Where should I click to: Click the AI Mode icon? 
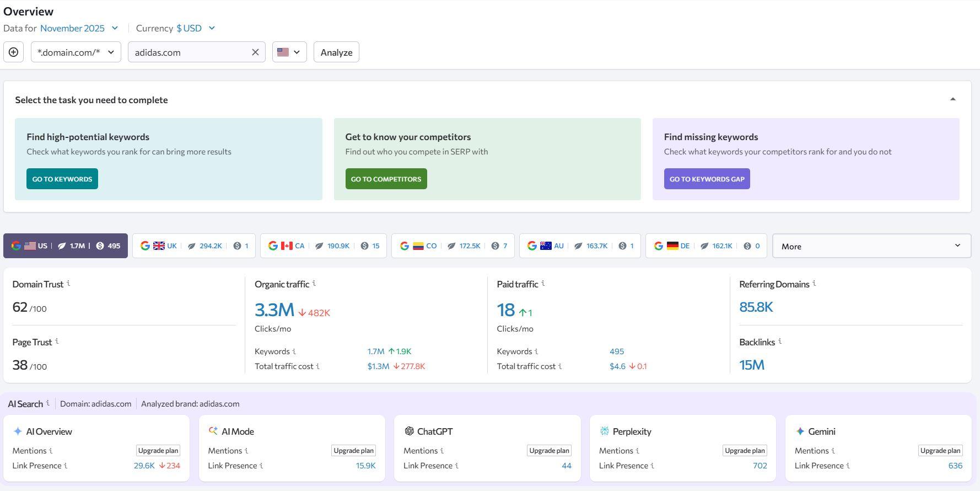[213, 431]
